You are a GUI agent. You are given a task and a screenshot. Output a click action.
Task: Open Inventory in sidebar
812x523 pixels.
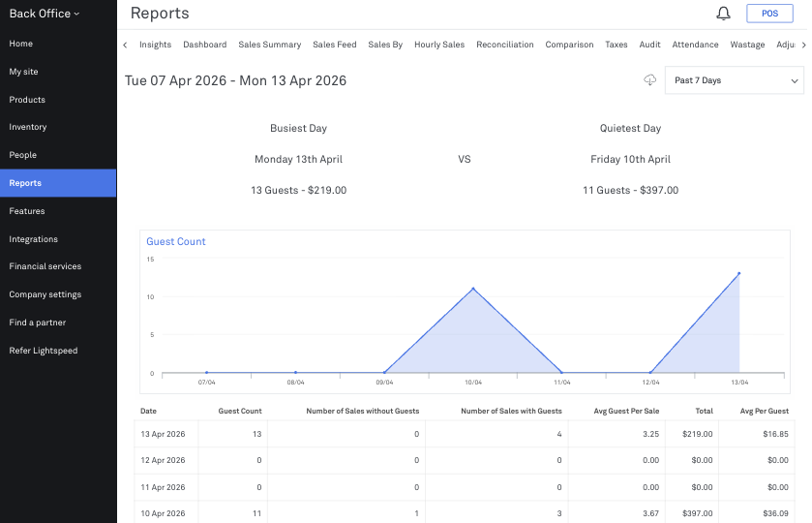(x=58, y=127)
